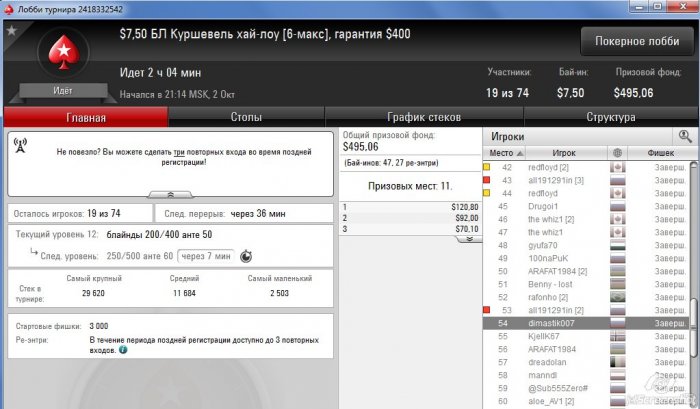Click smallest stack value 2 503
The image size is (700, 409).
tap(279, 293)
